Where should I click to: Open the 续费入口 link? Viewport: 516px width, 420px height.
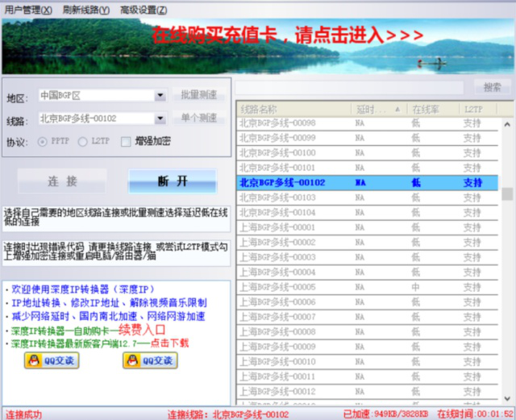point(142,330)
